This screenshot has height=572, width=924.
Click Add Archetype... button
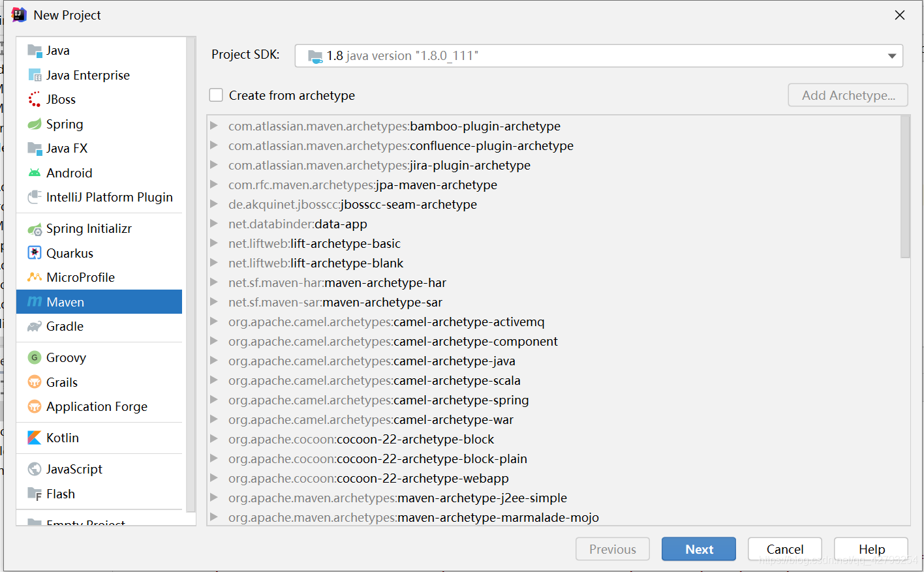pyautogui.click(x=848, y=95)
